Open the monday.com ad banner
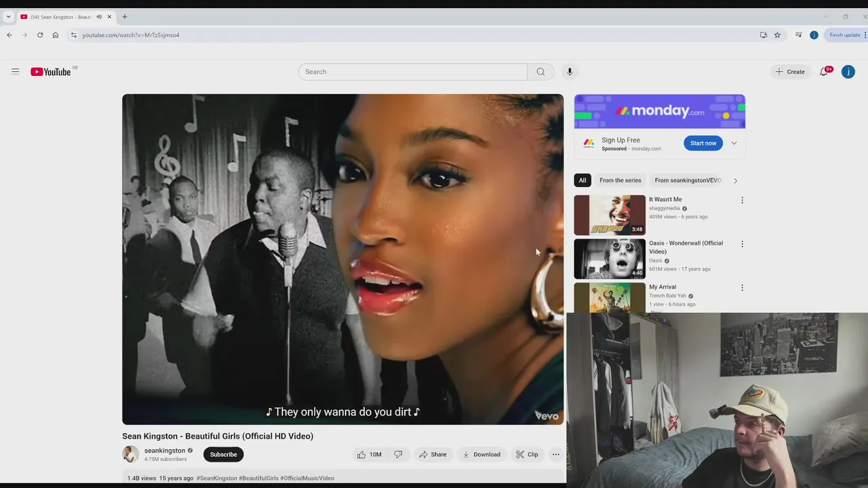 (x=660, y=111)
